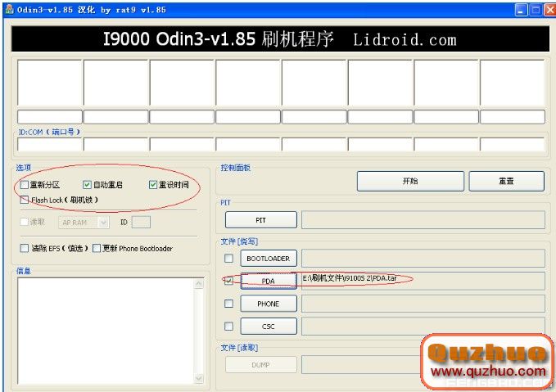Viewport: 556px width, 392px height.
Task: Open the AP RAM dropdown
Action: click(x=84, y=223)
